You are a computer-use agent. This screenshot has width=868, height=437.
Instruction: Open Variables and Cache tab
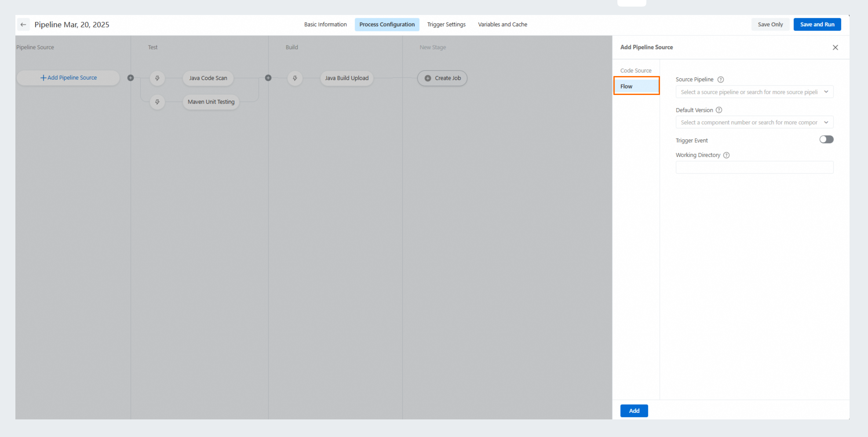point(502,25)
